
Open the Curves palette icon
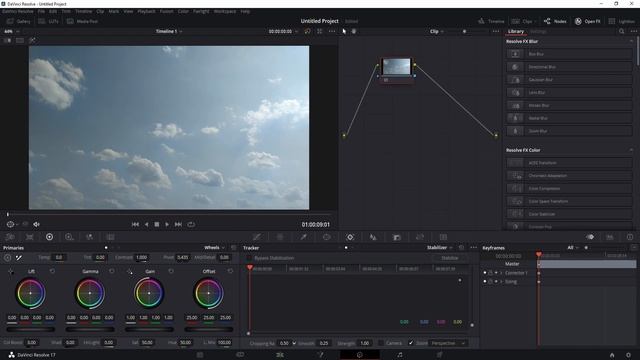pyautogui.click(x=257, y=237)
